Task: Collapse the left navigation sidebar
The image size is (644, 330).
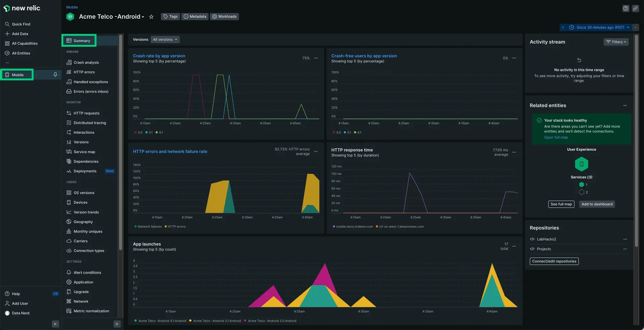Action: (x=55, y=324)
